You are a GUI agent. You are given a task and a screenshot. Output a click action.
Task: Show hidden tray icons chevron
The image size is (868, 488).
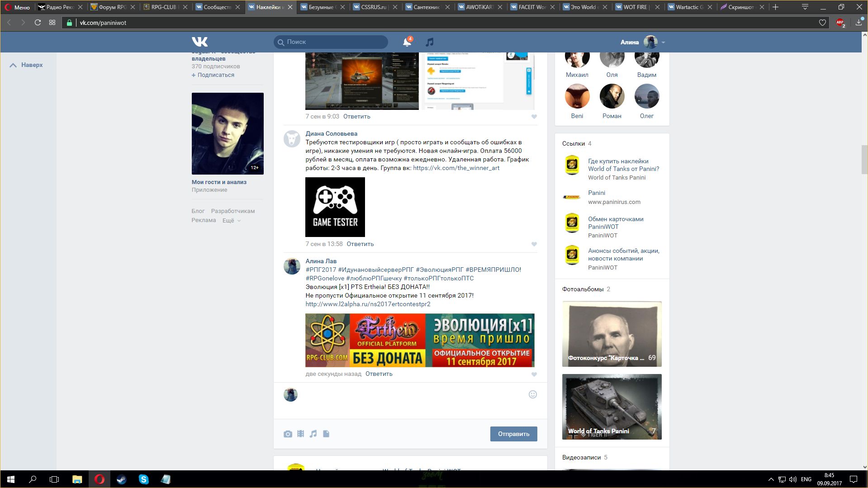point(771,479)
